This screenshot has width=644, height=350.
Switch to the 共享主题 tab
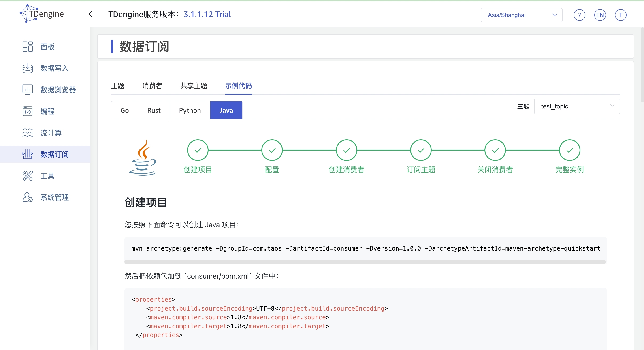pyautogui.click(x=194, y=86)
